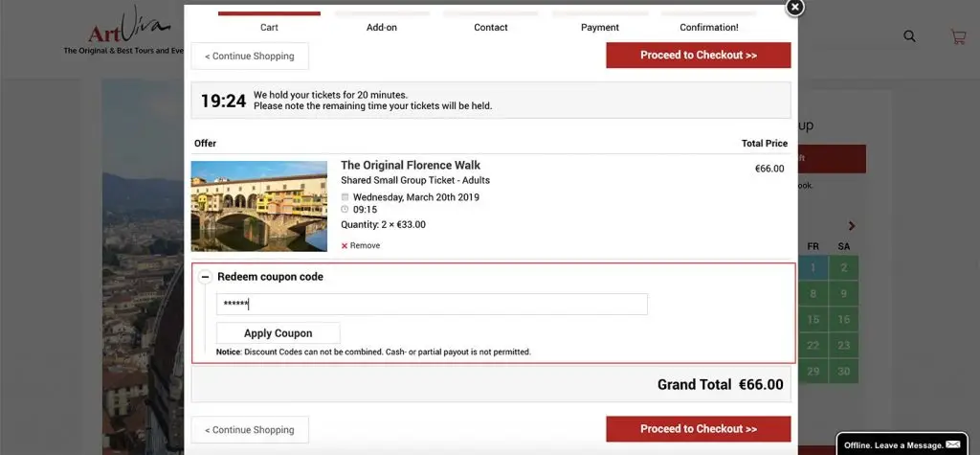
Task: Go to next month with calendar arrow
Action: click(851, 226)
